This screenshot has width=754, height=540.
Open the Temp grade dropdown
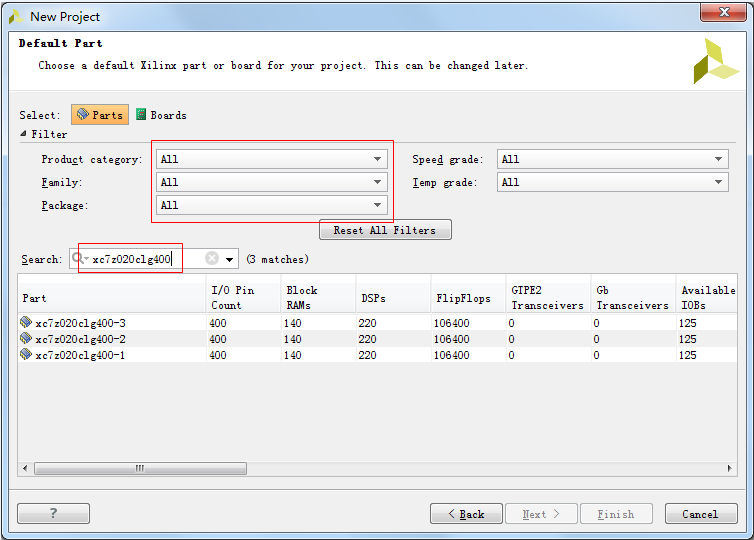tap(612, 182)
